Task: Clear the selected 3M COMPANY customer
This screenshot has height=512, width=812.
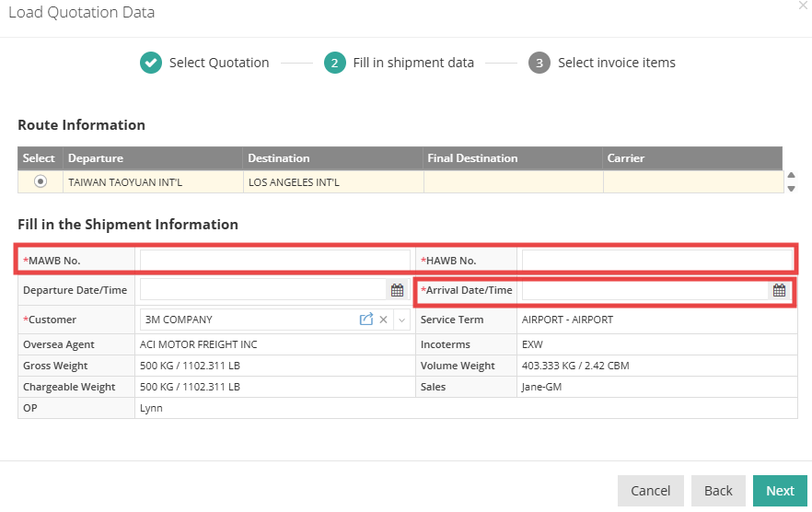Action: coord(383,320)
